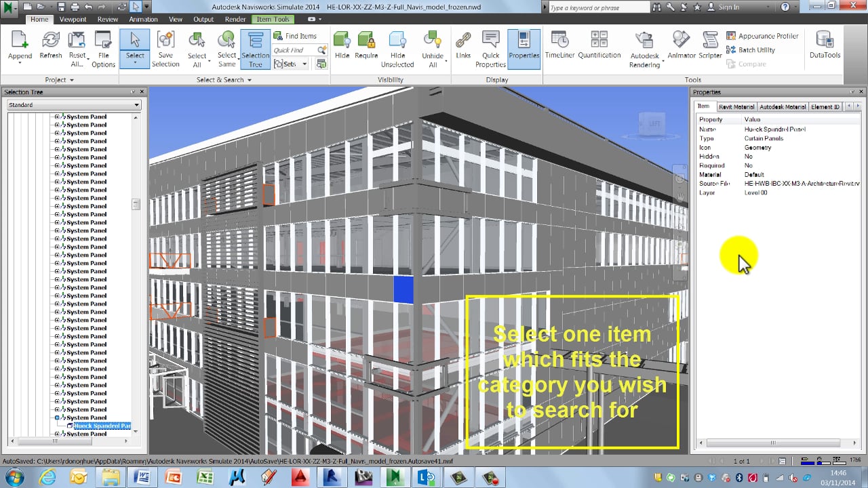Open Excel from the taskbar
This screenshot has width=868, height=488.
[204, 477]
